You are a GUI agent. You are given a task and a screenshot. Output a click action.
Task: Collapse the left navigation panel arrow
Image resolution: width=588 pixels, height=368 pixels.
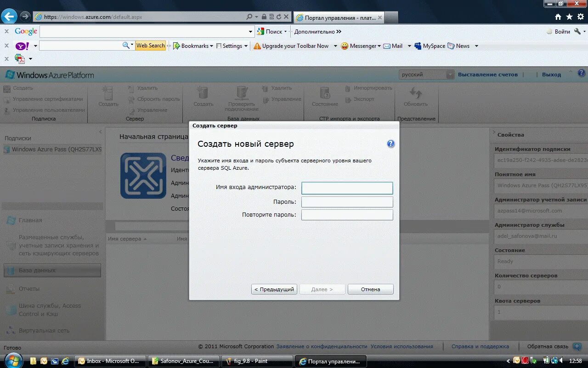[101, 132]
